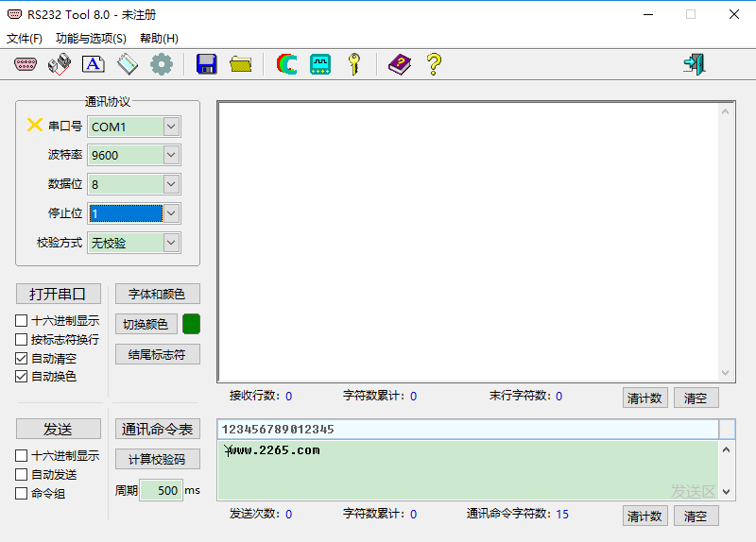Screen dimensions: 756x542
Task: Expand the 波特率 9600 dropdown
Action: [171, 155]
